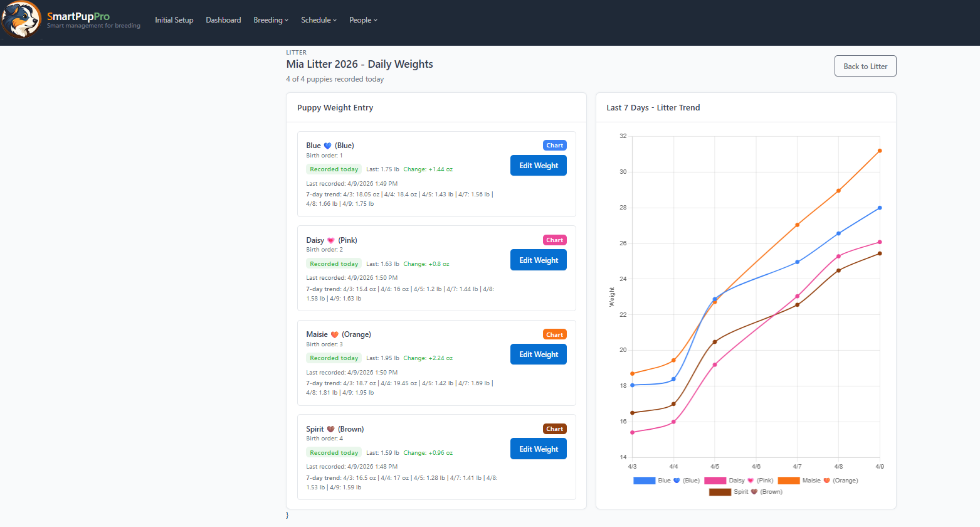The width and height of the screenshot is (980, 527).
Task: Open the Chart view for Daisy puppy
Action: coord(554,240)
